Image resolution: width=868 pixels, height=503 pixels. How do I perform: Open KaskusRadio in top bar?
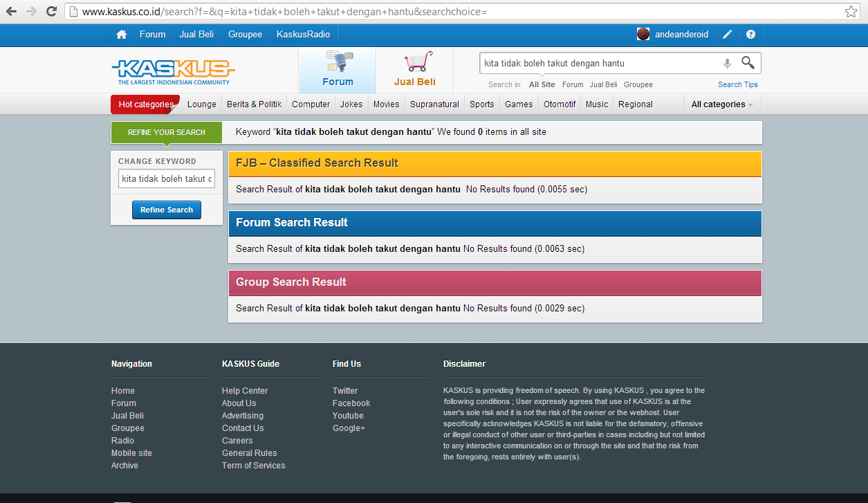(303, 35)
